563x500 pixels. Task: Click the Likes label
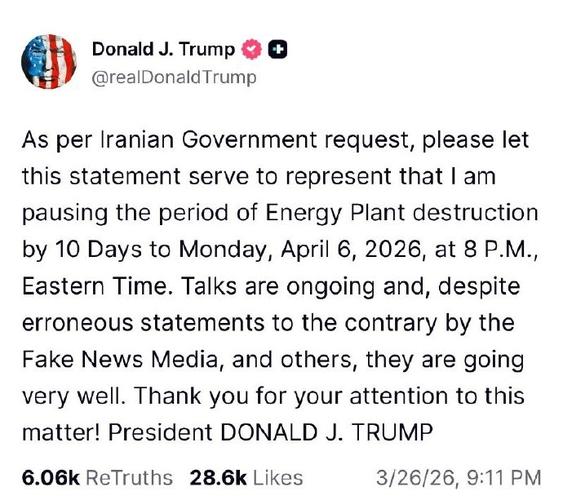278,478
